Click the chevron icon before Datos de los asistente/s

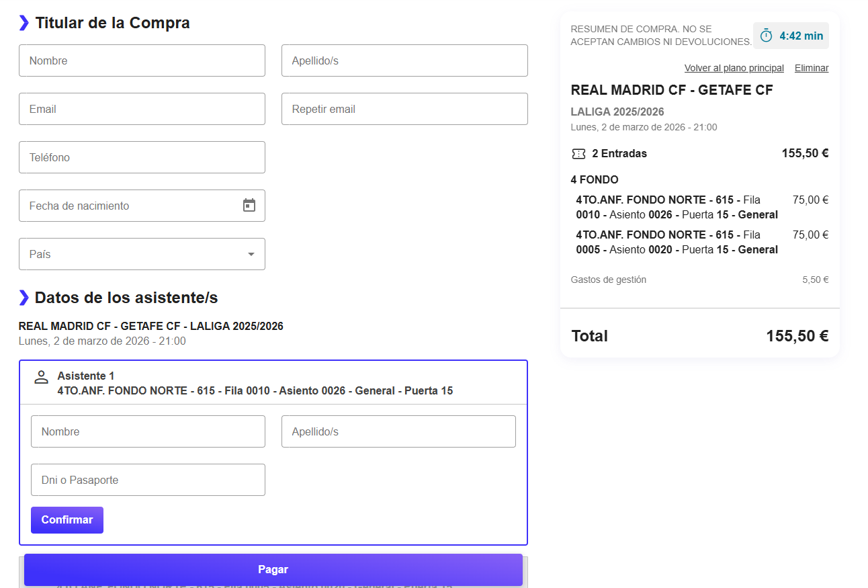pos(24,298)
